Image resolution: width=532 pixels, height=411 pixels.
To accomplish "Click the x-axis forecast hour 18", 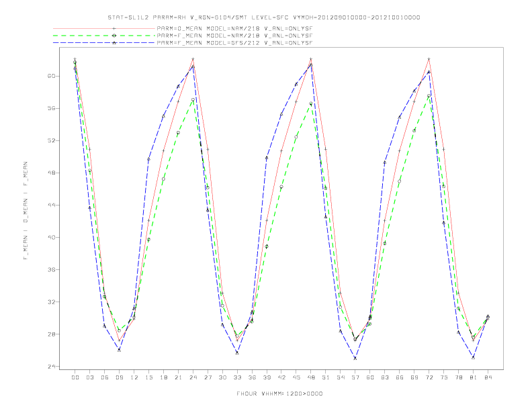I will click(163, 377).
